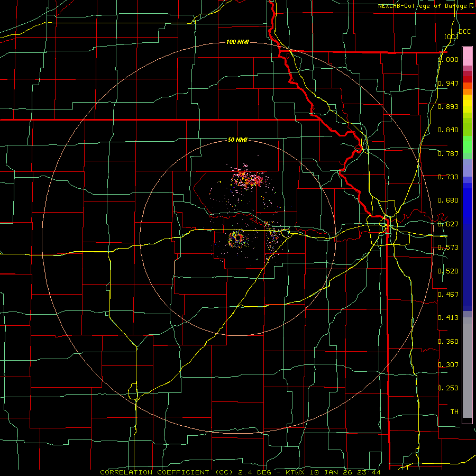Viewport: 476px width, 476px height.
Task: Click the 0.680 scale value
Action: click(448, 200)
